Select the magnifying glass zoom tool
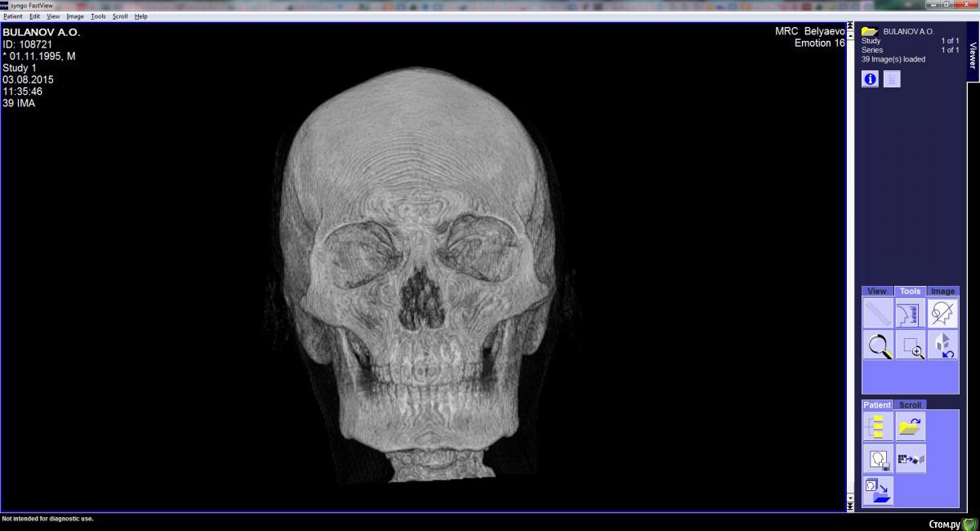980x531 pixels. click(x=879, y=345)
